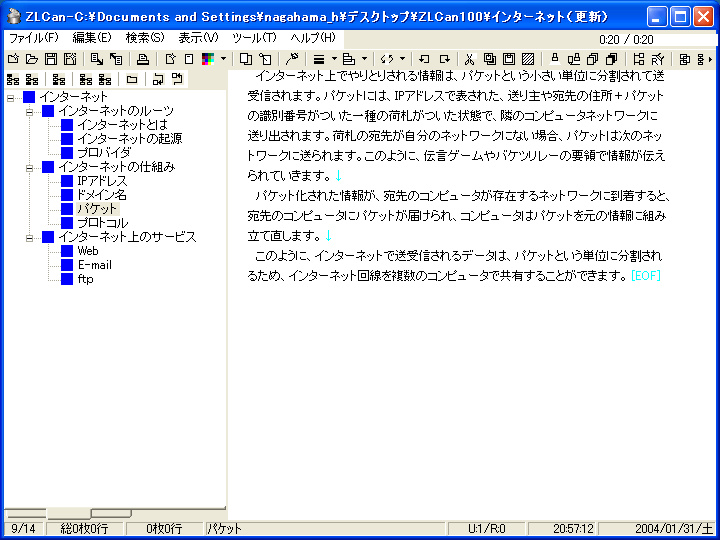Click the overlapping windows icon
Screen dimensions: 720x540
point(246,59)
